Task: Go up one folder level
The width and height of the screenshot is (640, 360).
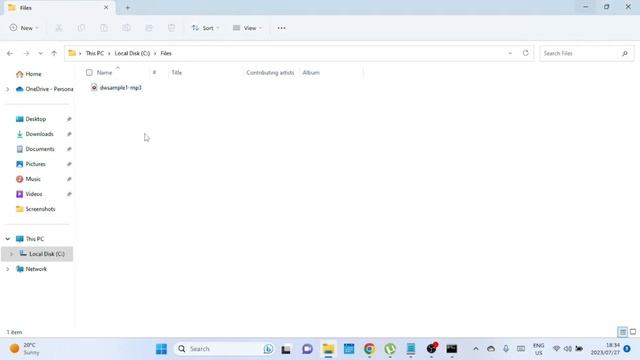Action: (x=54, y=53)
